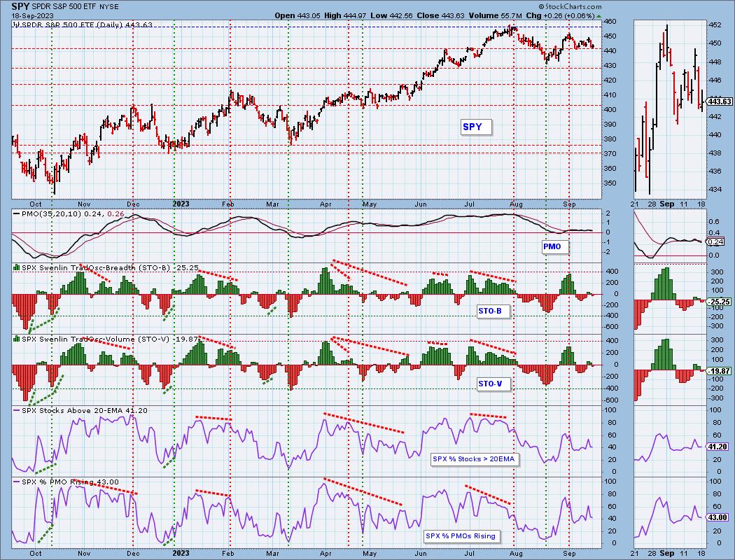Image resolution: width=735 pixels, height=560 pixels.
Task: Click the STO-B label box
Action: pyautogui.click(x=493, y=311)
